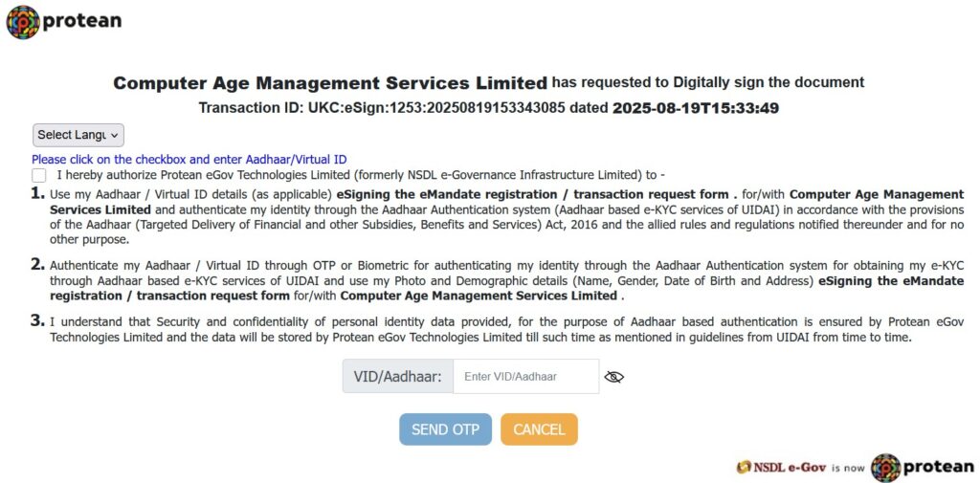Click the footer "protean" wordmark text

938,468
